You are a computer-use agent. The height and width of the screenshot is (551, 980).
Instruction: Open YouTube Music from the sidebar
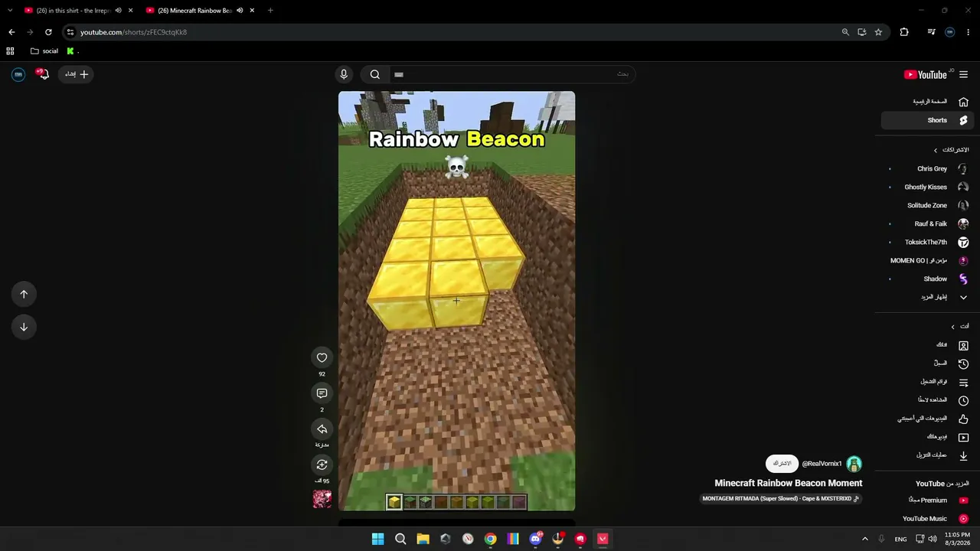(927, 519)
